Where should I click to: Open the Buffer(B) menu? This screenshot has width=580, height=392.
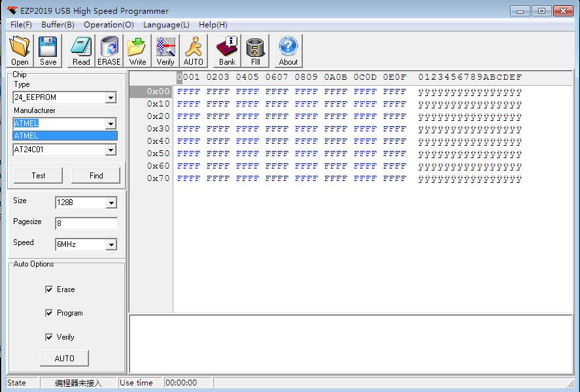tap(58, 24)
